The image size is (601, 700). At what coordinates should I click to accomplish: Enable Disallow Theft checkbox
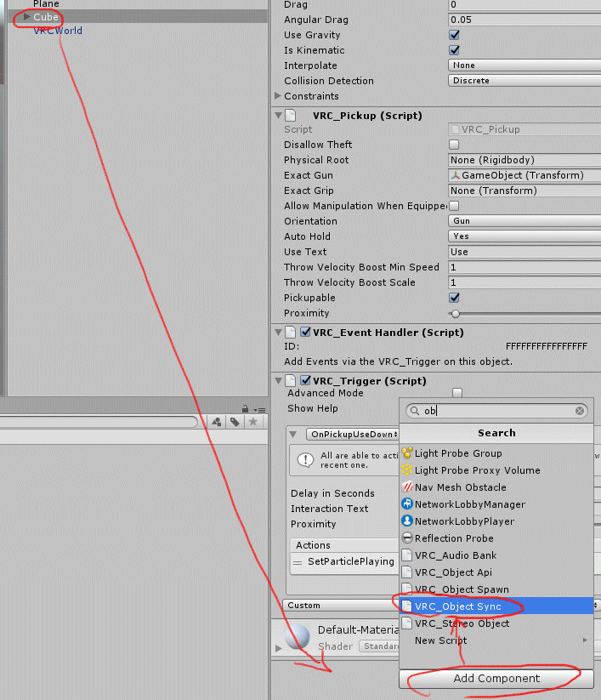(x=454, y=145)
